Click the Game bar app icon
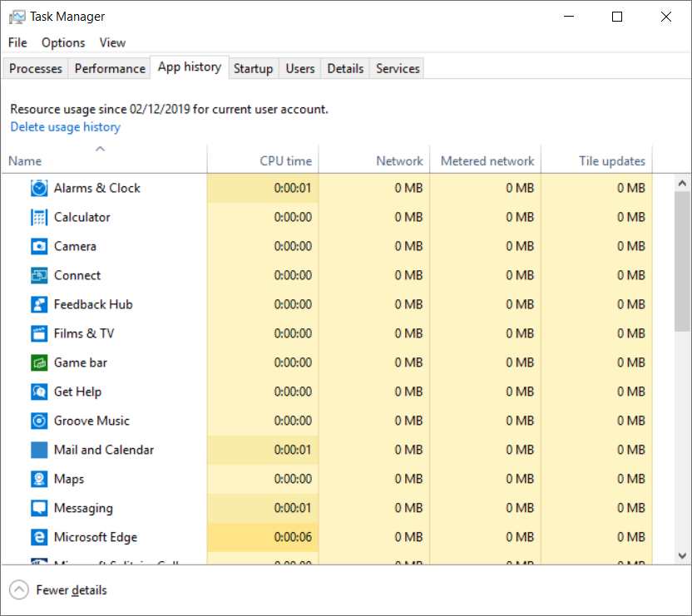This screenshot has width=692, height=616. click(39, 362)
